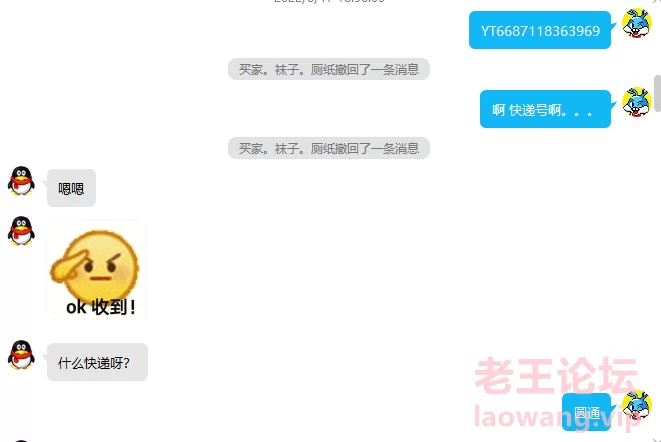Click the timestamp at top of chat
This screenshot has height=442, width=661.
329,2
